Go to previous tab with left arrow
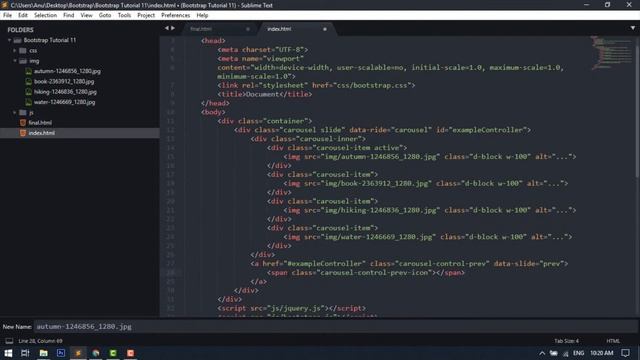This screenshot has height=360, width=640. (x=167, y=28)
